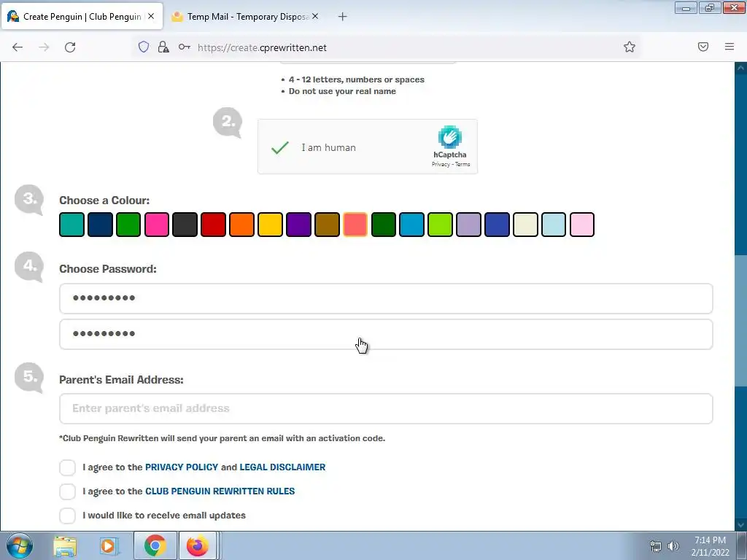The width and height of the screenshot is (747, 560).
Task: Choose the brown penguin colour
Action: 327,225
